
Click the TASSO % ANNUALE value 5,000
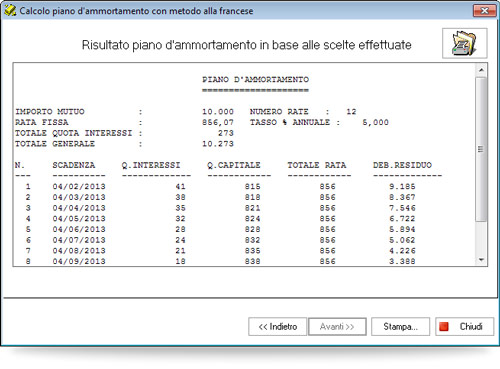point(375,122)
